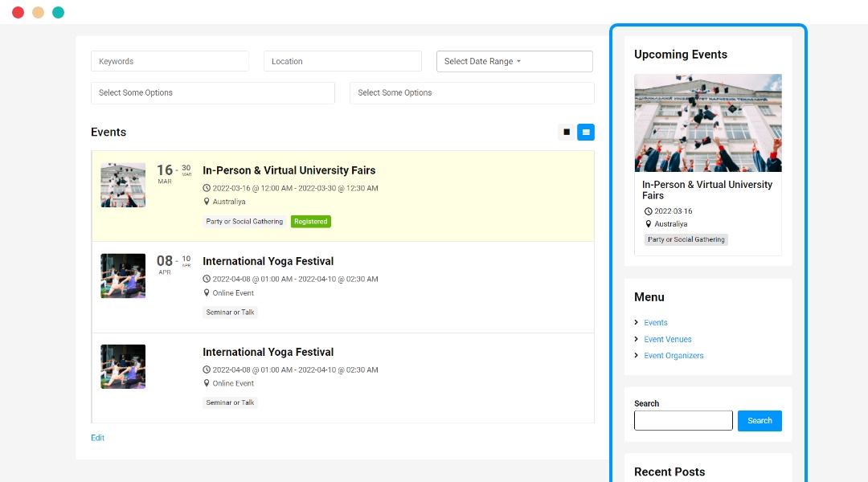Open the Select Date Range dropdown
This screenshot has width=868, height=482.
click(x=514, y=62)
